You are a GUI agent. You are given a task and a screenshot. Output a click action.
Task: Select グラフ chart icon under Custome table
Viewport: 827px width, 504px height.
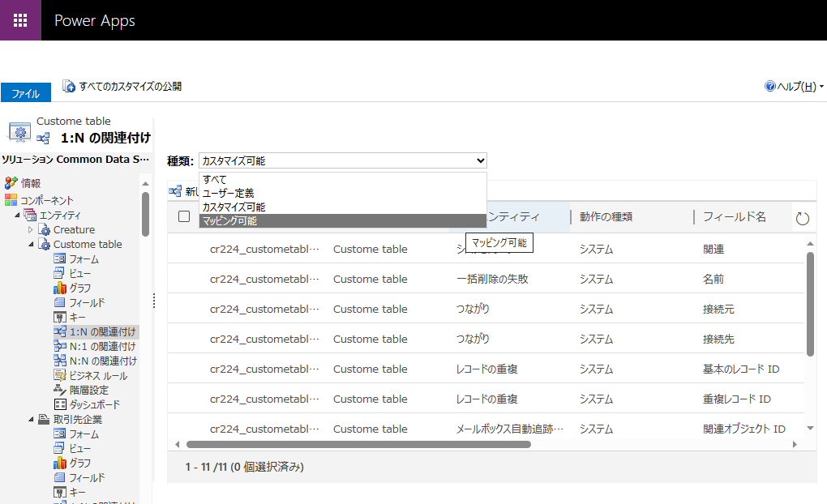click(x=60, y=288)
